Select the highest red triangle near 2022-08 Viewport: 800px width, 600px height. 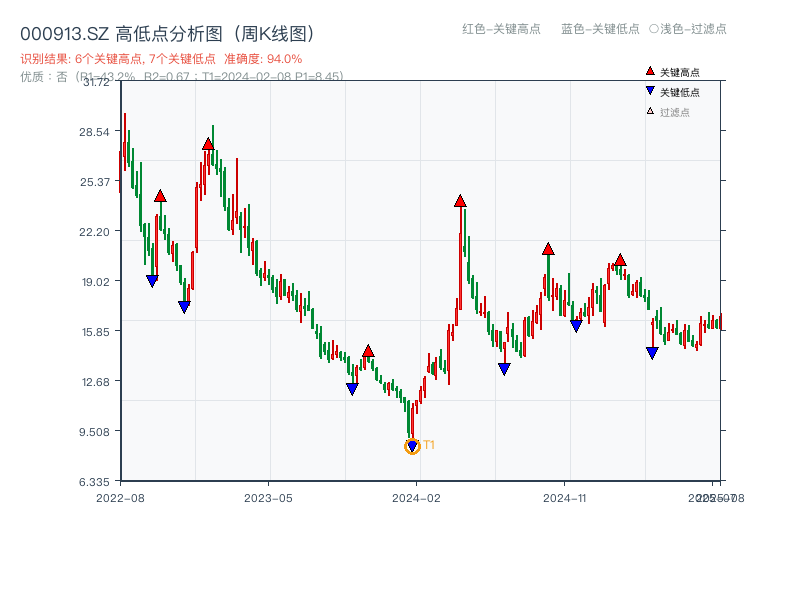coord(159,196)
